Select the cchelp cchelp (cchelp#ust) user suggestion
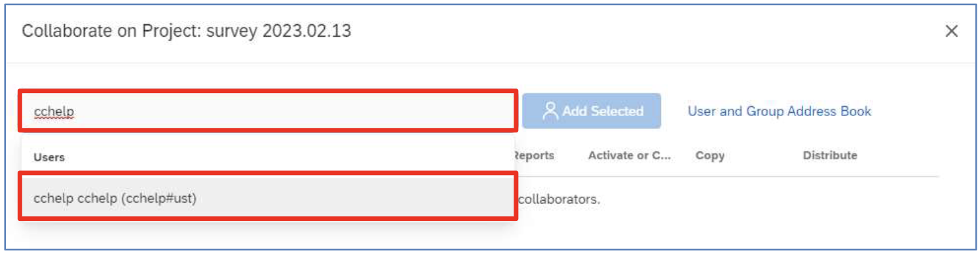980x253 pixels. (x=268, y=197)
